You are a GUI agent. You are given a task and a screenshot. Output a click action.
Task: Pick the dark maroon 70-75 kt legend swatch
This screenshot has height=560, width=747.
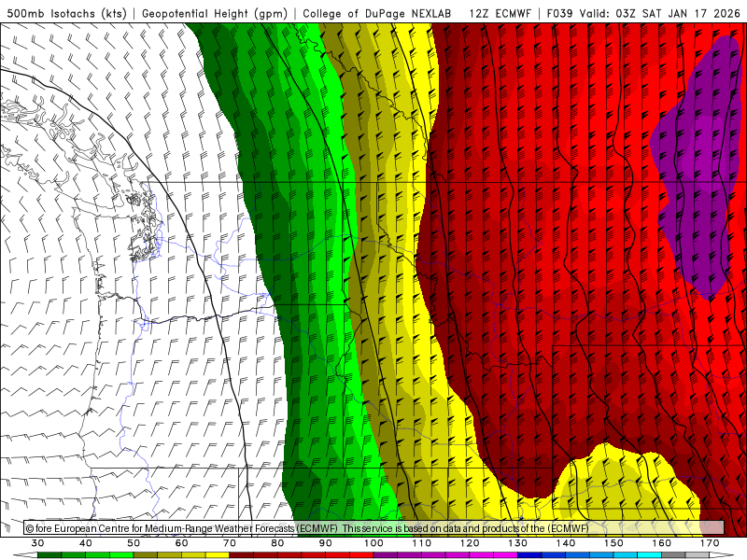click(242, 555)
